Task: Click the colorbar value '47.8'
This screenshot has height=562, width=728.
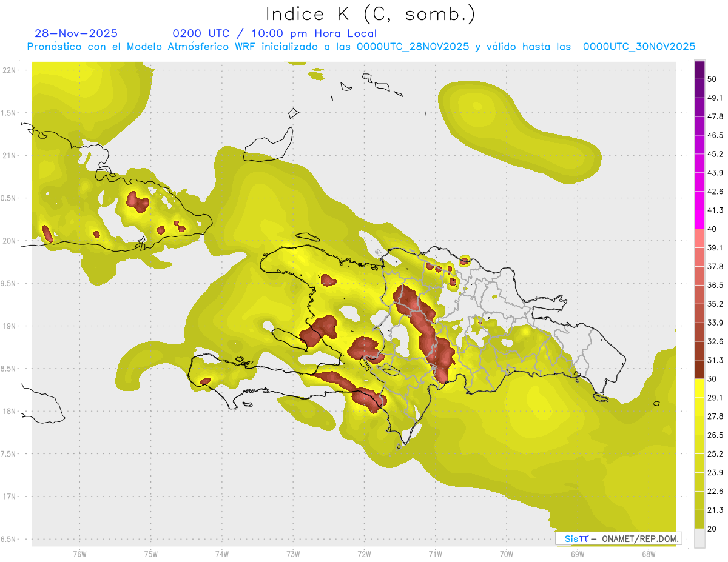Action: tap(715, 116)
